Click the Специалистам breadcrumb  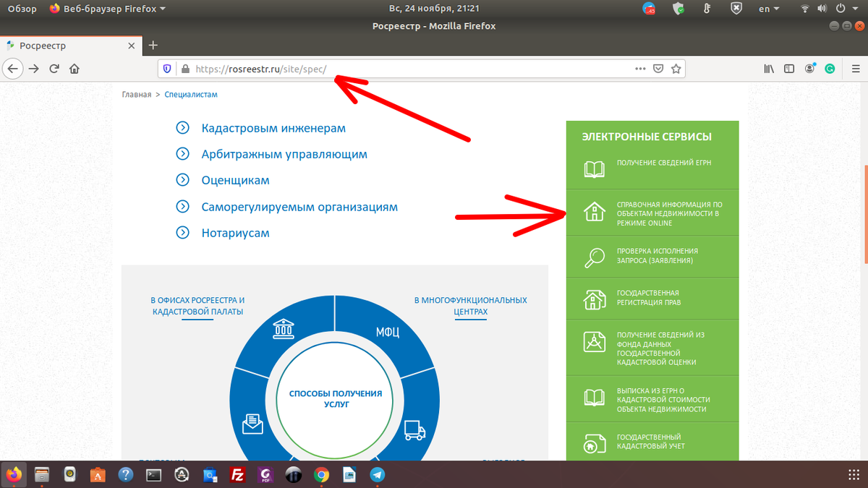[191, 95]
